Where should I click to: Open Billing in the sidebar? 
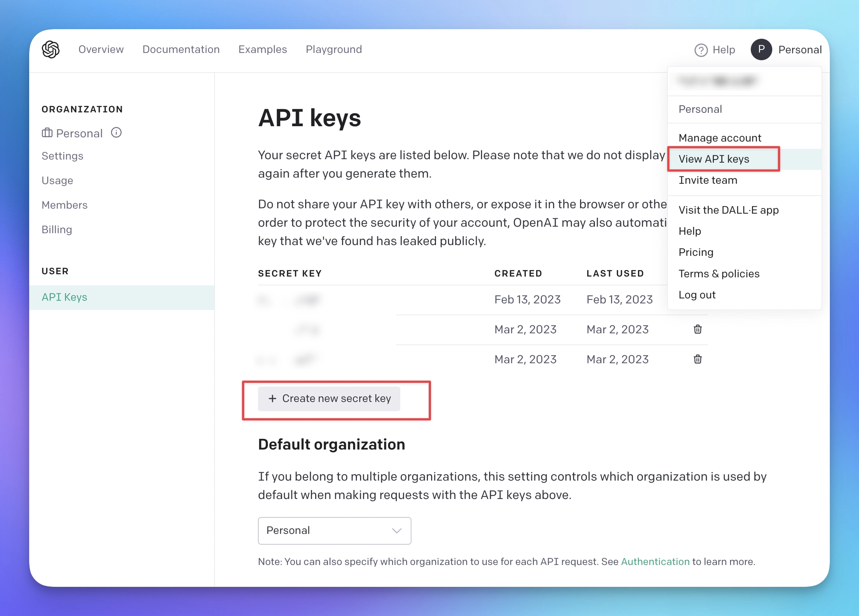[x=57, y=229]
